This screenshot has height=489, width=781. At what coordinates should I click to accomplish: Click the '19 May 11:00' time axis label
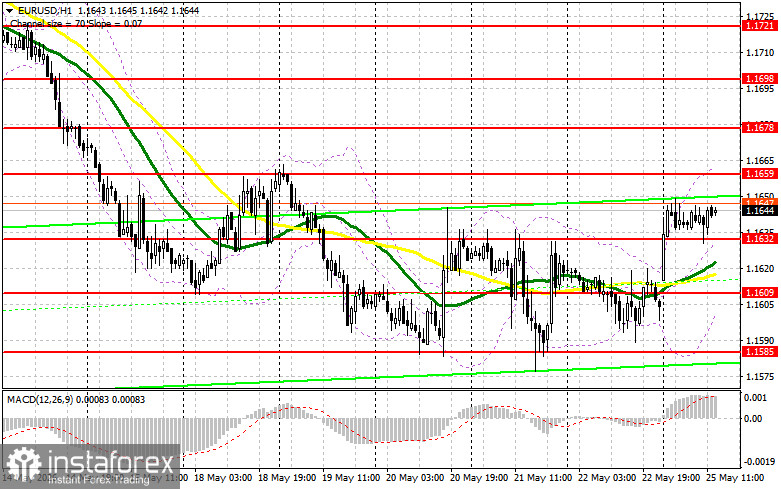coord(351,478)
